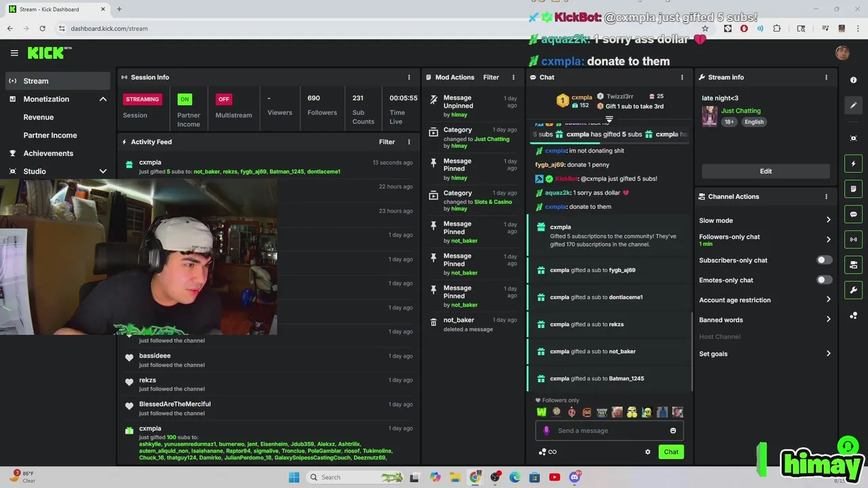The image size is (868, 488).
Task: Toggle Subscribers-only chat switch
Action: 824,260
